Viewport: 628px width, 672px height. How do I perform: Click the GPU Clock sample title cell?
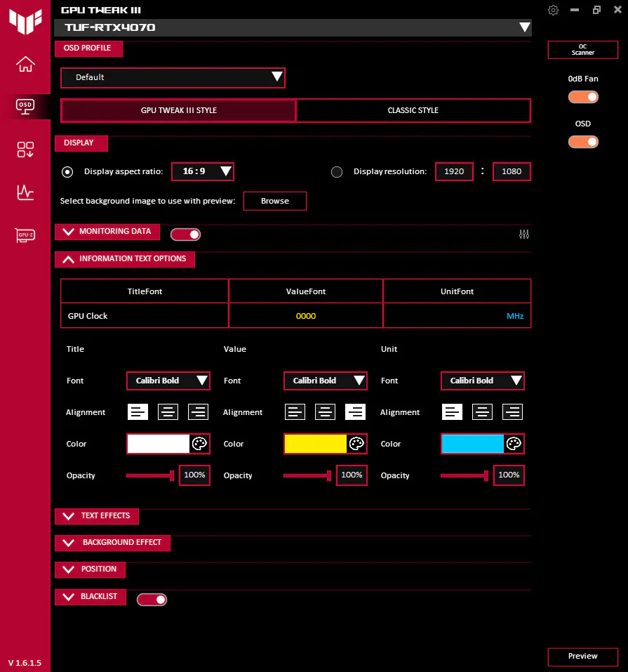pyautogui.click(x=145, y=316)
